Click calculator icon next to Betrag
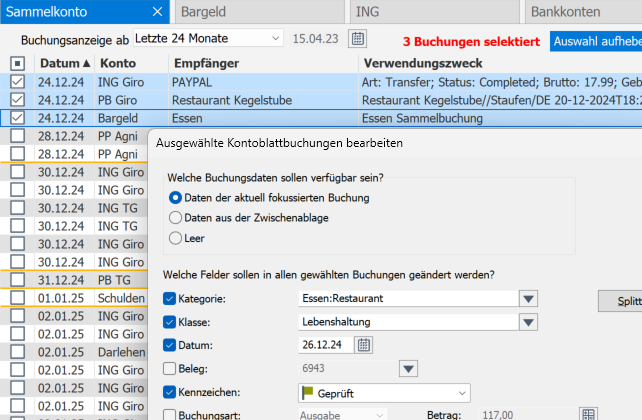Viewport: 642px width, 420px height. click(589, 414)
